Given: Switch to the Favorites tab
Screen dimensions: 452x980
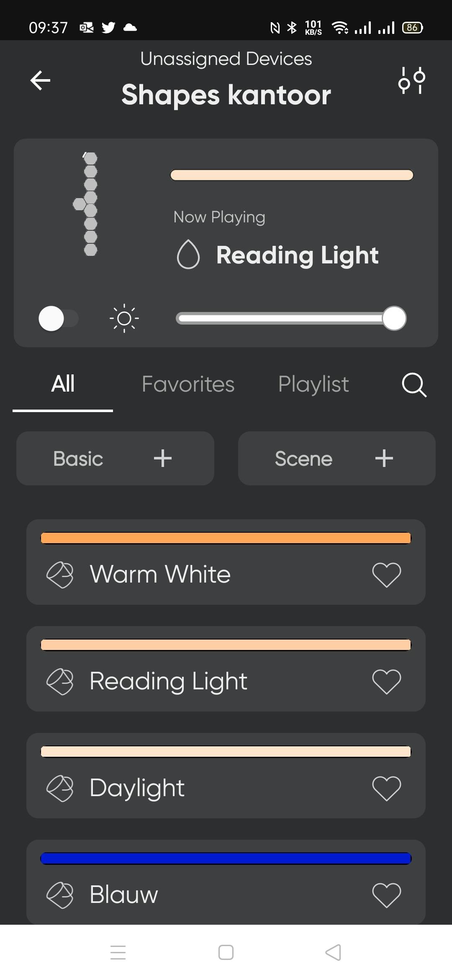Looking at the screenshot, I should [188, 384].
